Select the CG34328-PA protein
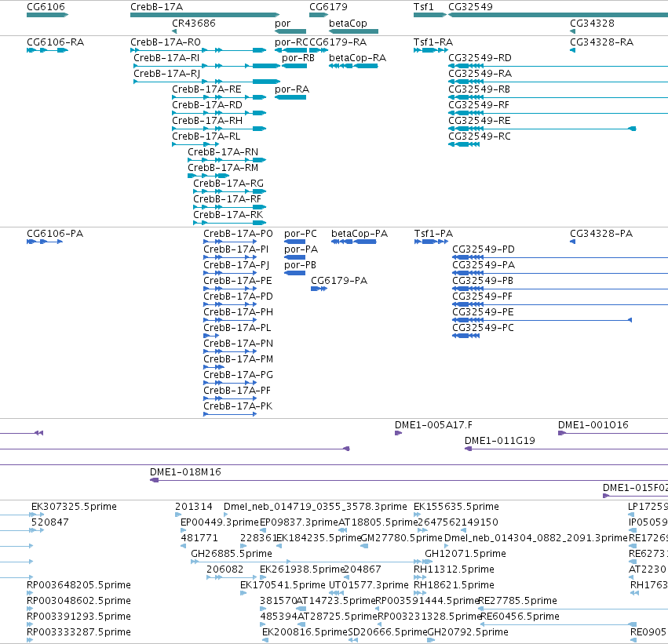This screenshot has width=668, height=644. pos(572,242)
